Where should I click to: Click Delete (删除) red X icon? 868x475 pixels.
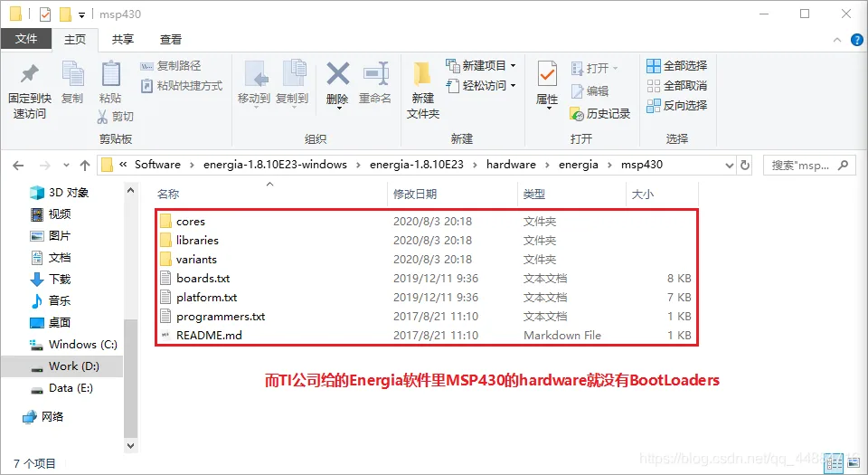[337, 73]
